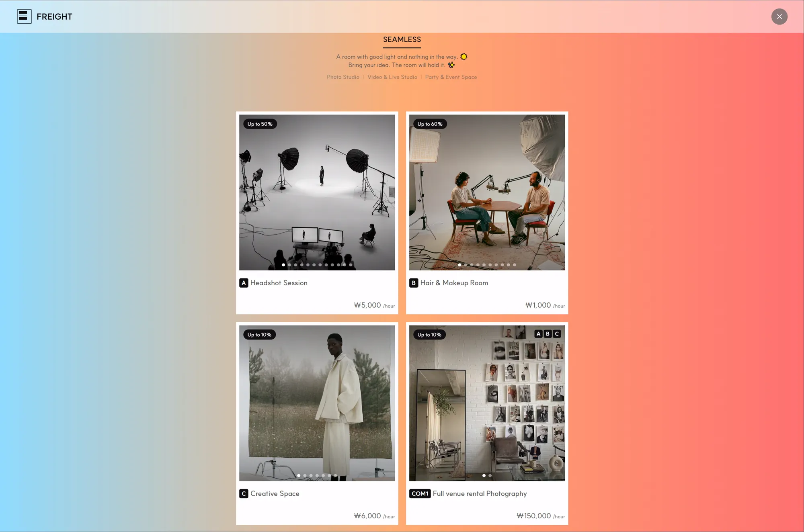Select second carousel dot on Creative Space
Screen dimensions: 804x532
pyautogui.click(x=305, y=475)
